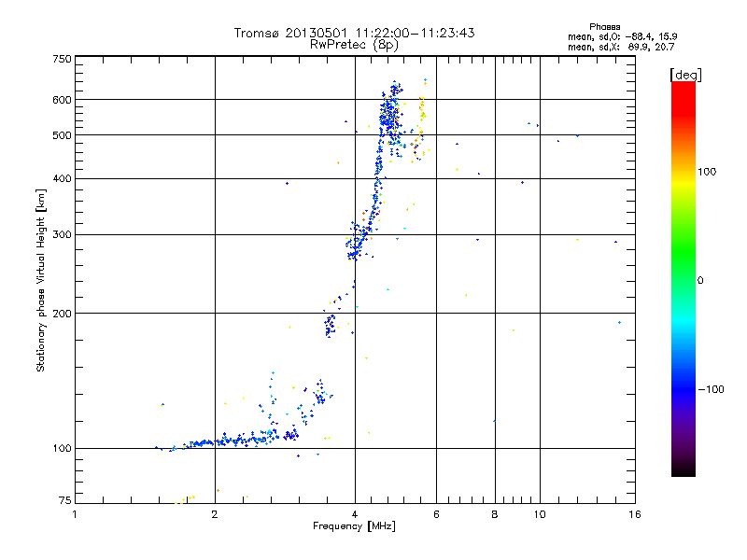Click the '400' y-axis tick label

point(62,179)
